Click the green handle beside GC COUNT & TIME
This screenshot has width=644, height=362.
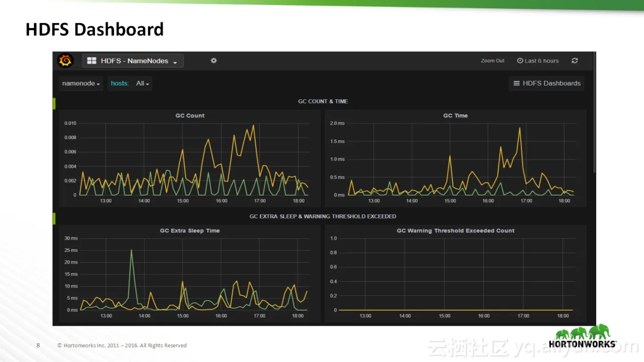pos(54,103)
